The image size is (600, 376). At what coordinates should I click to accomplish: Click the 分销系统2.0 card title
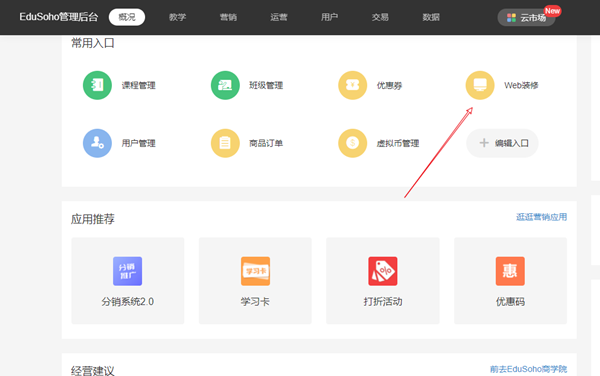[127, 302]
